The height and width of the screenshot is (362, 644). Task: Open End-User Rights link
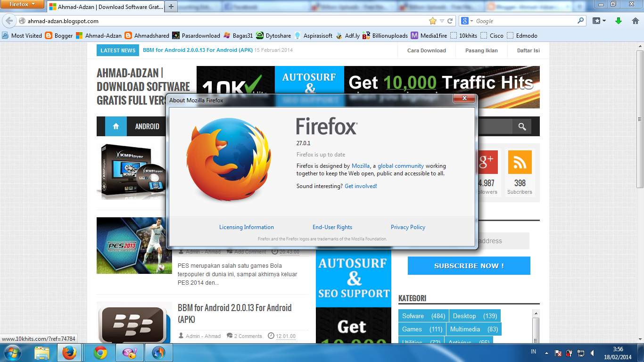(x=332, y=227)
